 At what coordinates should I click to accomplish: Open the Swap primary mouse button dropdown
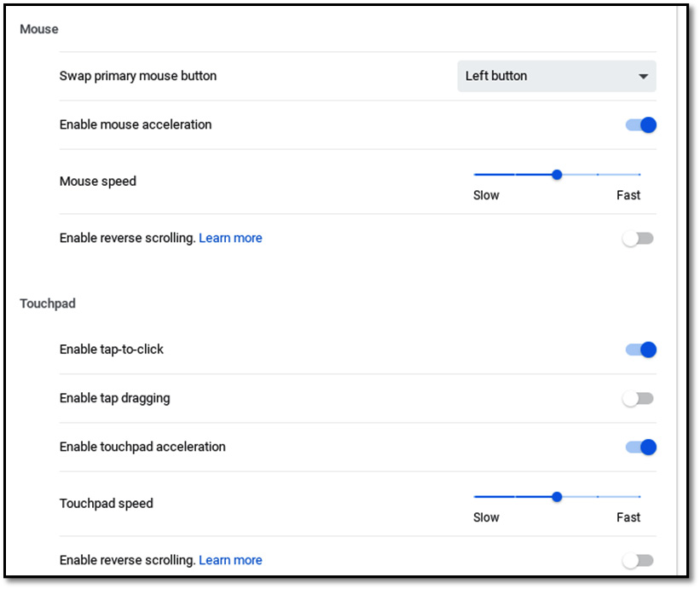point(556,77)
